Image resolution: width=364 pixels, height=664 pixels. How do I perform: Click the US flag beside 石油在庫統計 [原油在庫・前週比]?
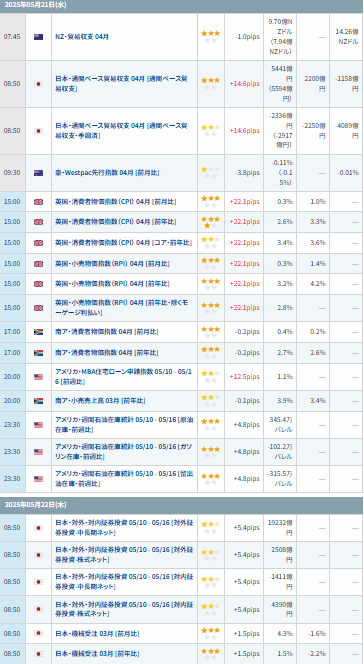pyautogui.click(x=38, y=425)
